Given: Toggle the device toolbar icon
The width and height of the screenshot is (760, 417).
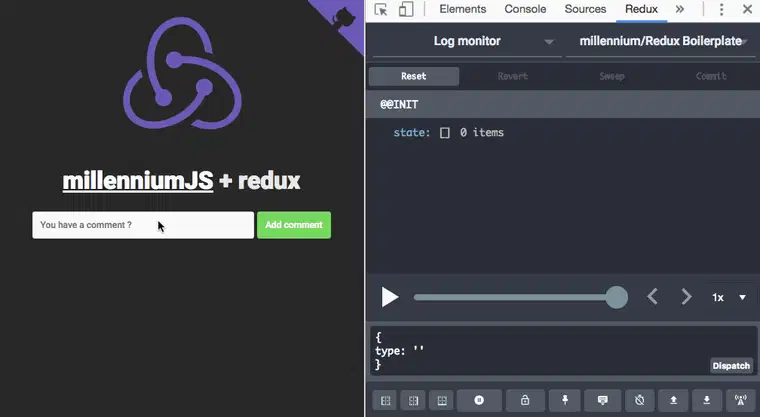Looking at the screenshot, I should (406, 9).
